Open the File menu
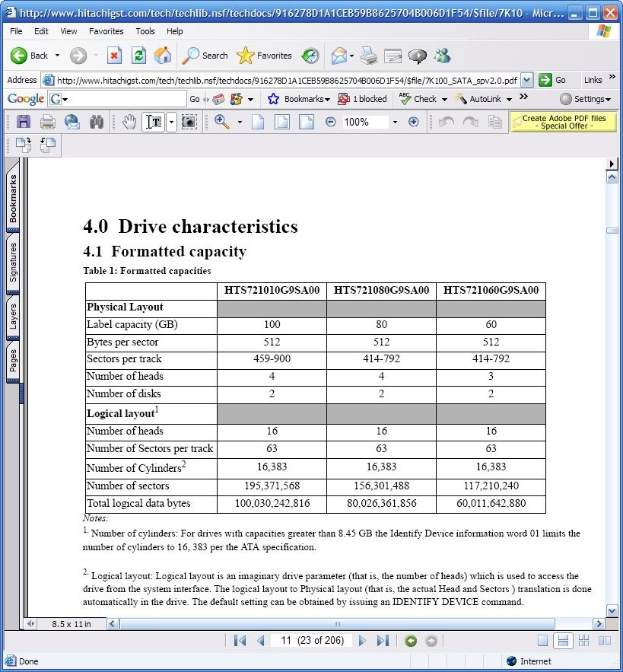Image resolution: width=623 pixels, height=672 pixels. 16,31
